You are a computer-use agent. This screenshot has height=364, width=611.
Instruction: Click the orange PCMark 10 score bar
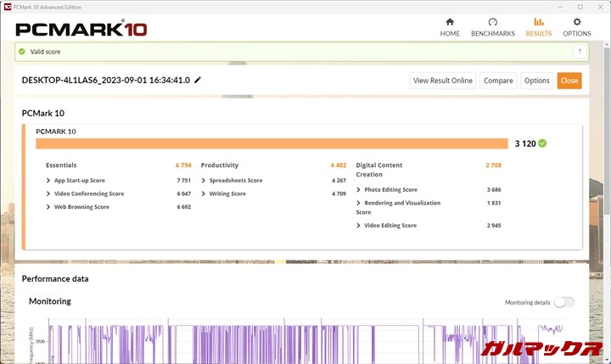click(x=272, y=143)
